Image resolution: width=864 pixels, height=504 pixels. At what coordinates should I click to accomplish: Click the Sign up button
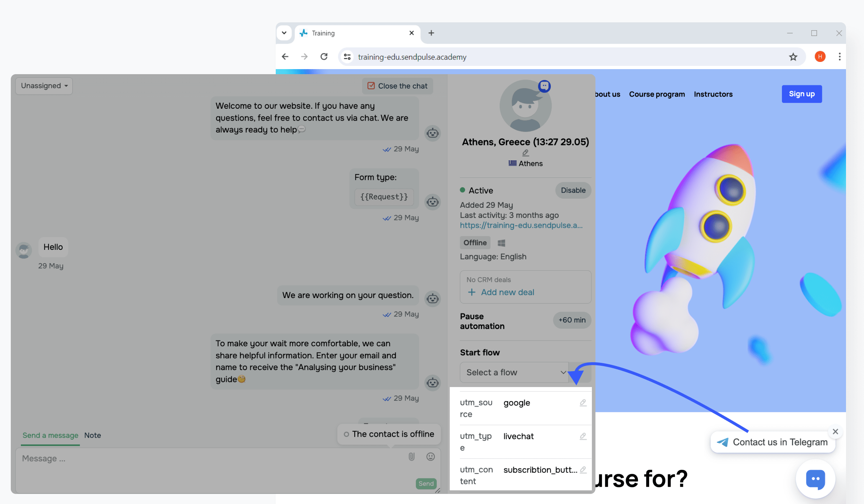[x=801, y=94]
